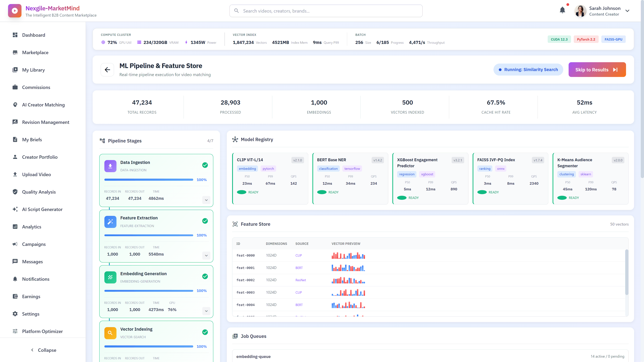Viewport: 644px width, 362px height.
Task: Click the Skip to Results button
Action: coord(597,69)
